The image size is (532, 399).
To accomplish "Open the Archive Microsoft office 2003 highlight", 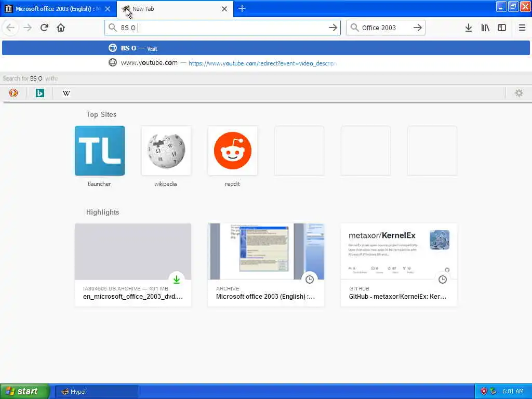I will tap(266, 264).
